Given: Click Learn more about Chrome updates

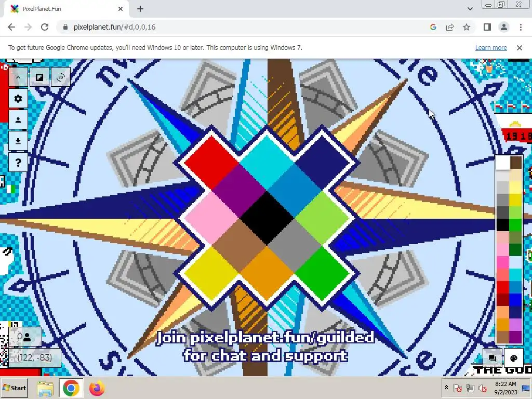Looking at the screenshot, I should coord(491,48).
